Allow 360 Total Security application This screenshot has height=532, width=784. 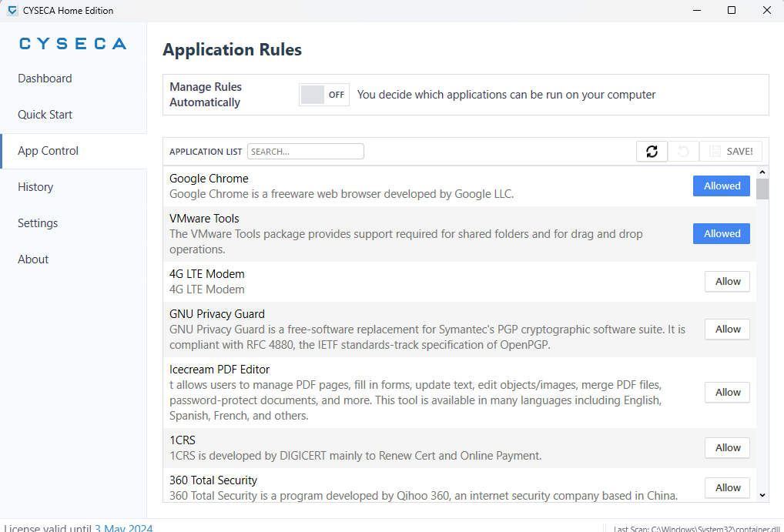[728, 488]
